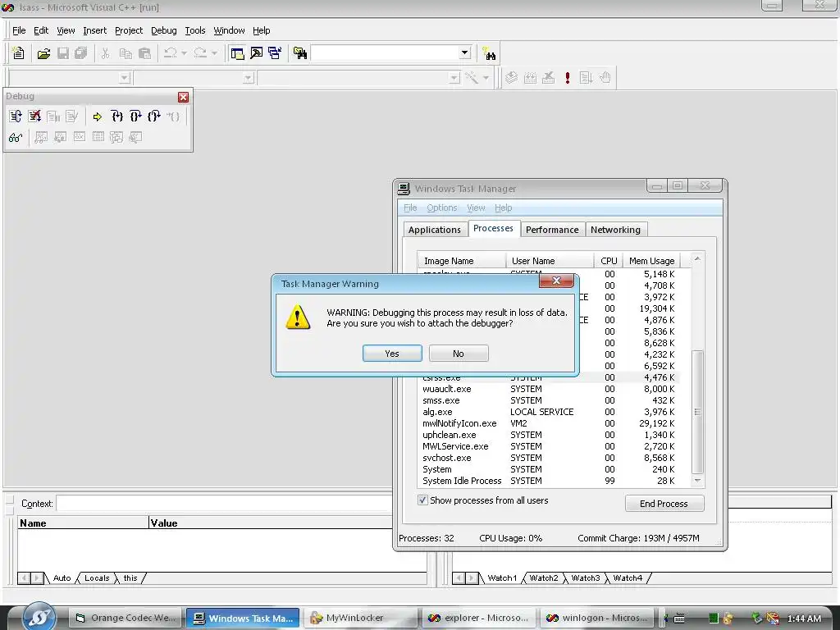Open the first WizardBar class dropdown

click(125, 78)
